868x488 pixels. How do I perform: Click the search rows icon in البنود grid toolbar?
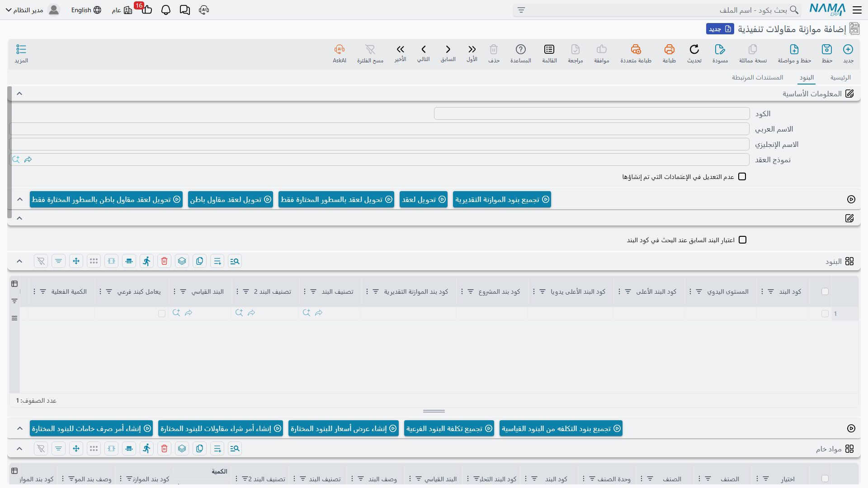[235, 261]
